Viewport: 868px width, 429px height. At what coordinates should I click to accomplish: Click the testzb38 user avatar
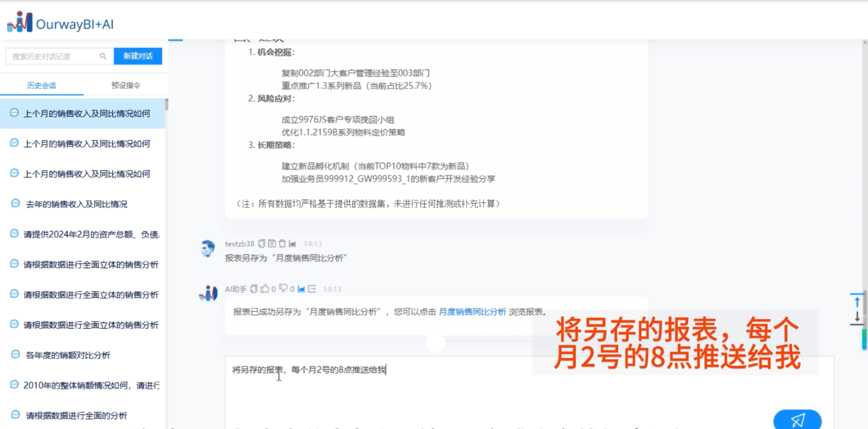pos(208,248)
